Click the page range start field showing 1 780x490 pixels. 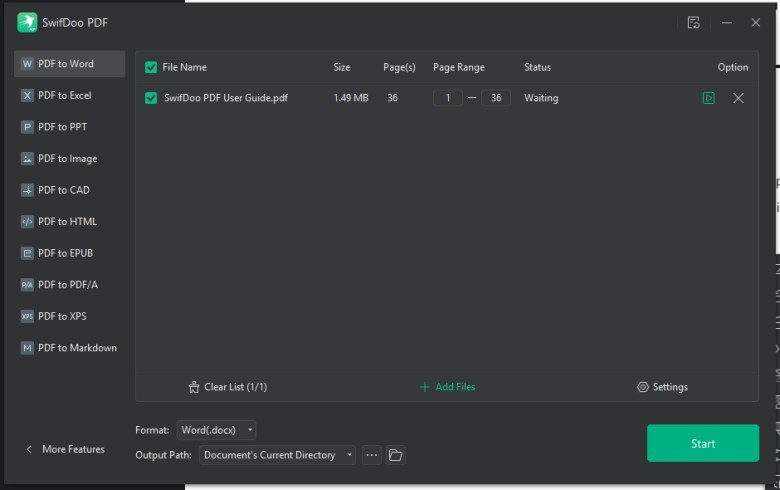pyautogui.click(x=448, y=98)
